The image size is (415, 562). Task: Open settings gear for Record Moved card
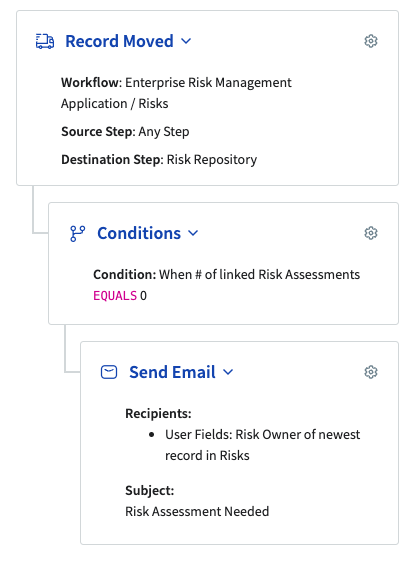coord(371,41)
